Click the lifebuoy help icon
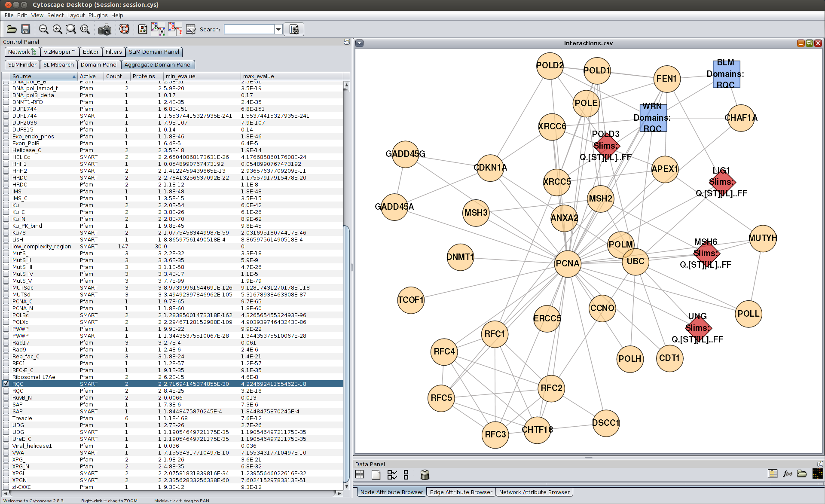825x504 pixels. click(124, 29)
